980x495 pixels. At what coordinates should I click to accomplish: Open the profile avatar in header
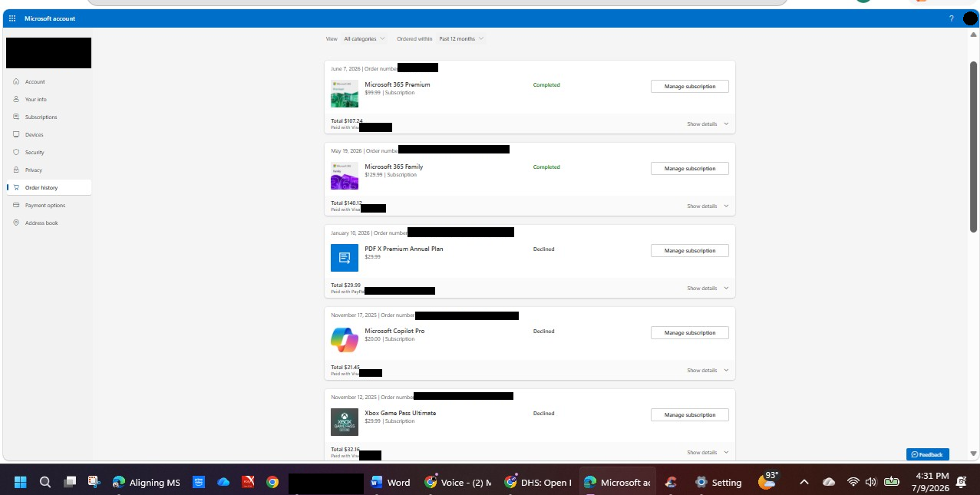[x=970, y=18]
